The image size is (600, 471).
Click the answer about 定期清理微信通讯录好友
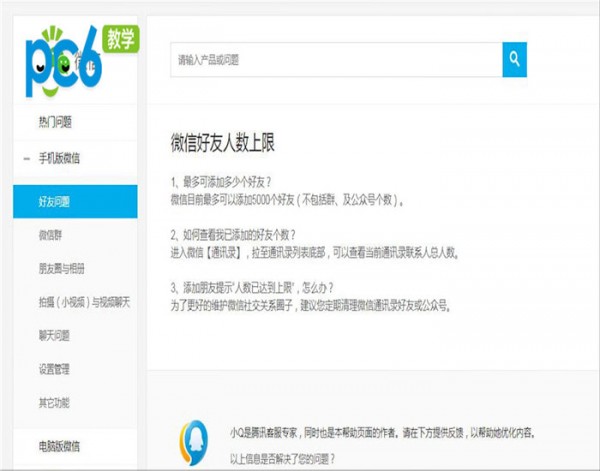tap(311, 305)
